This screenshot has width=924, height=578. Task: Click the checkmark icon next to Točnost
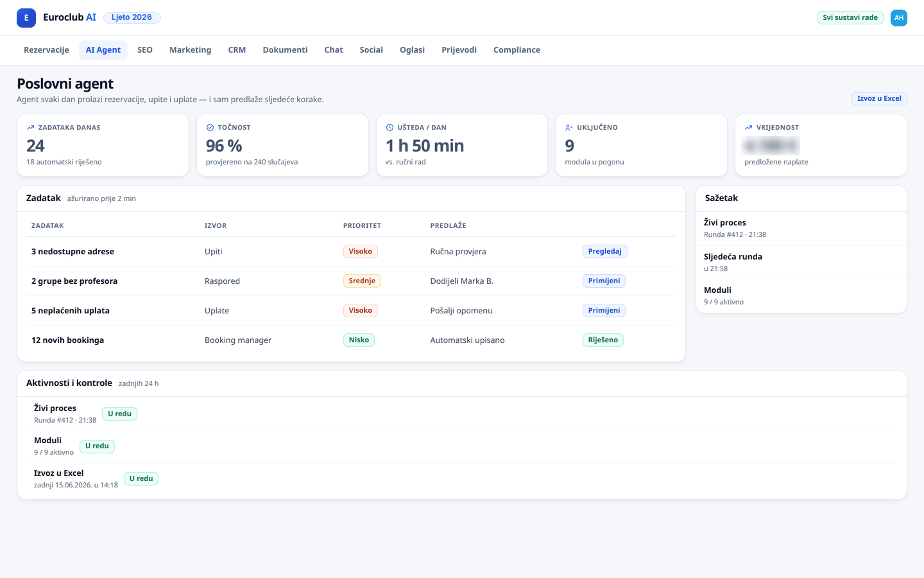coord(210,128)
